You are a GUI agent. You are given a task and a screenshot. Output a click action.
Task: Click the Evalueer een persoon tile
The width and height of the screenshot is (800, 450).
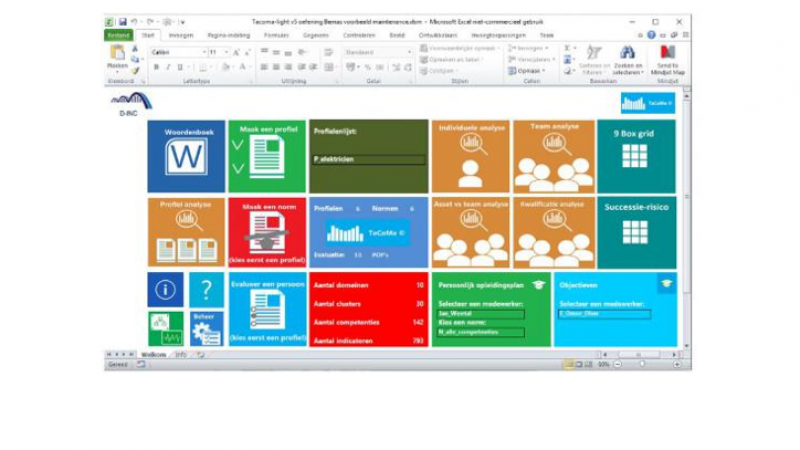click(267, 309)
